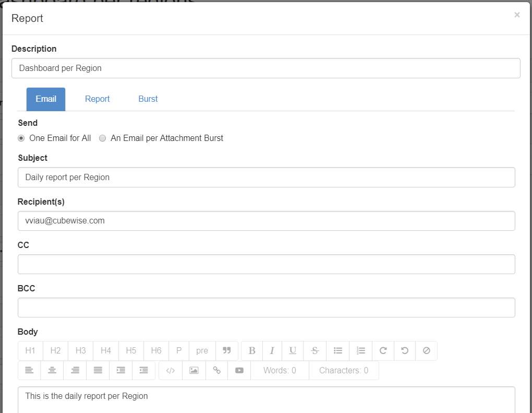
Task: Switch to the Email tab
Action: click(46, 99)
